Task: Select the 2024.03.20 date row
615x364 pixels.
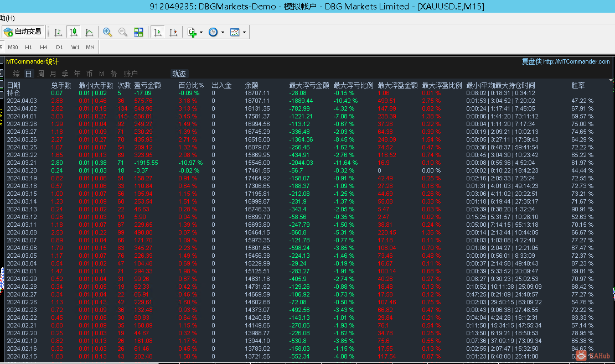Action: point(307,171)
